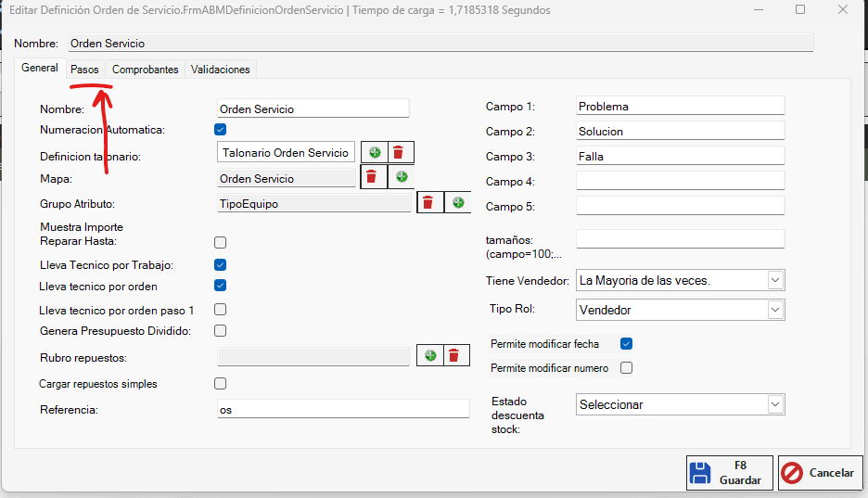Delete the Mapa value with trash icon
Screen dimensions: 868x498
pos(371,177)
